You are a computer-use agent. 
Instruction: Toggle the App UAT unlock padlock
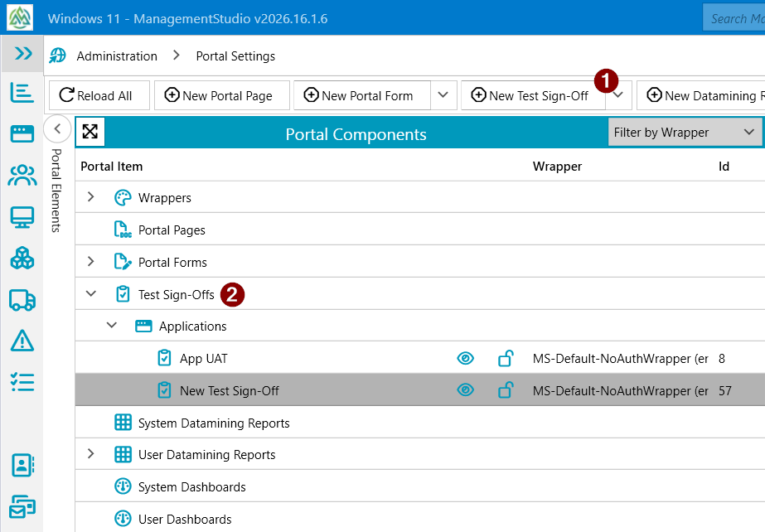(506, 359)
